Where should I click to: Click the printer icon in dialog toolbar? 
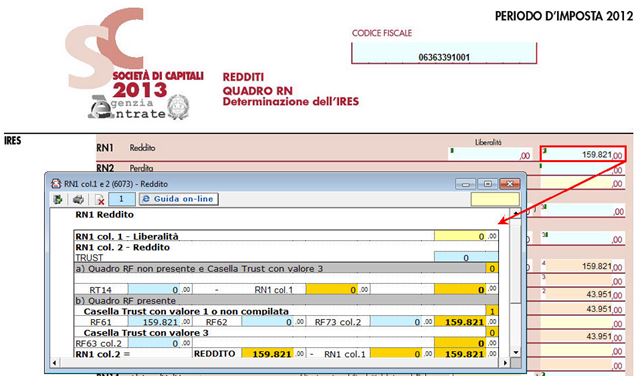(x=78, y=200)
